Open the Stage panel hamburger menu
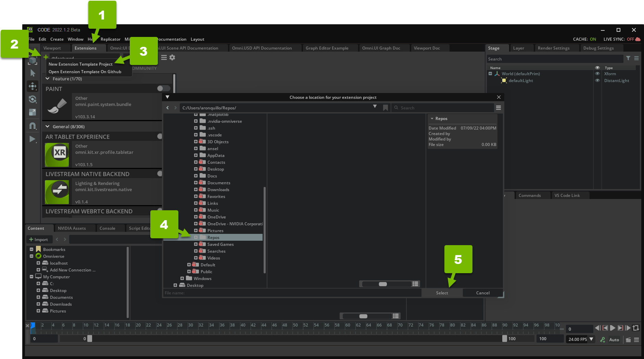 pos(636,58)
